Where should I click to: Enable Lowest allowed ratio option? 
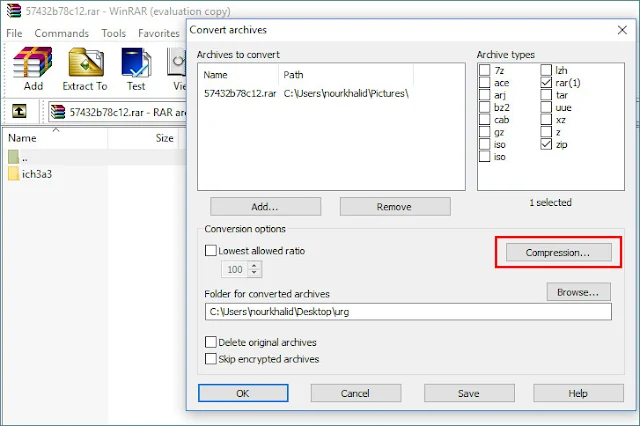pos(211,251)
